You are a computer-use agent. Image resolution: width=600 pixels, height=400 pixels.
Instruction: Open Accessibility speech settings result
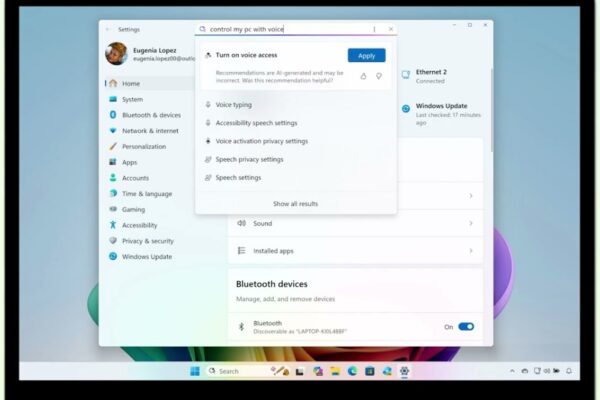[x=296, y=123]
